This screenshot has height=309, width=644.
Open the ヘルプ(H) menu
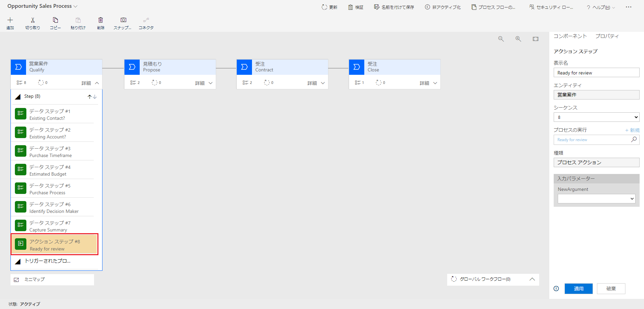pos(601,7)
